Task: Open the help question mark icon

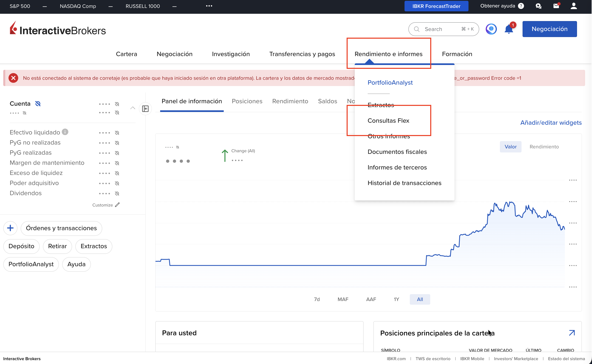Action: pyautogui.click(x=521, y=6)
